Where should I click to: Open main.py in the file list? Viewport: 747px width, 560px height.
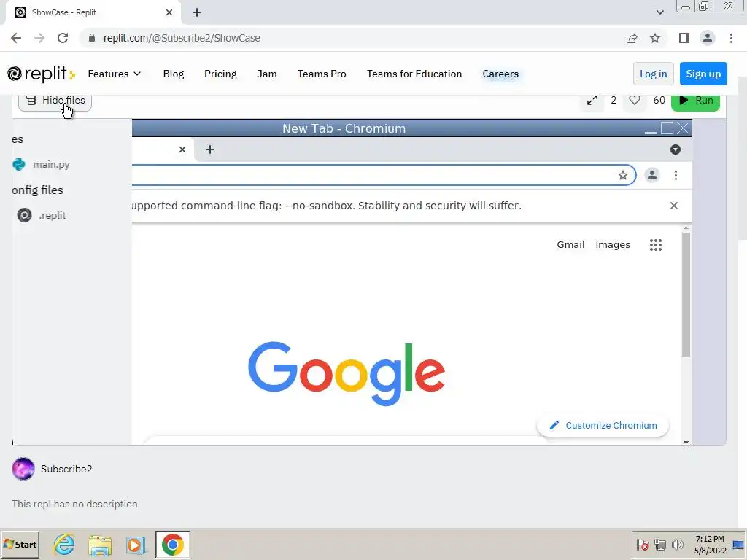tap(52, 164)
